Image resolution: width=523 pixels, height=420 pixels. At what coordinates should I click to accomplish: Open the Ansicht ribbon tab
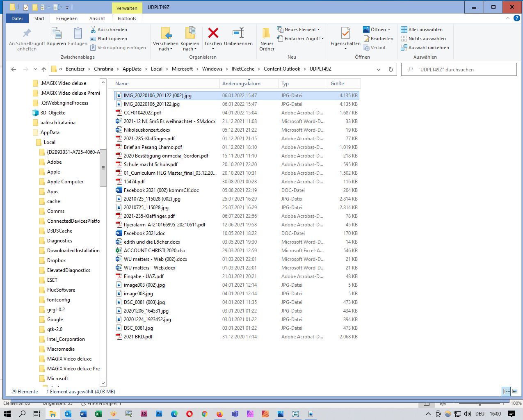tap(97, 18)
